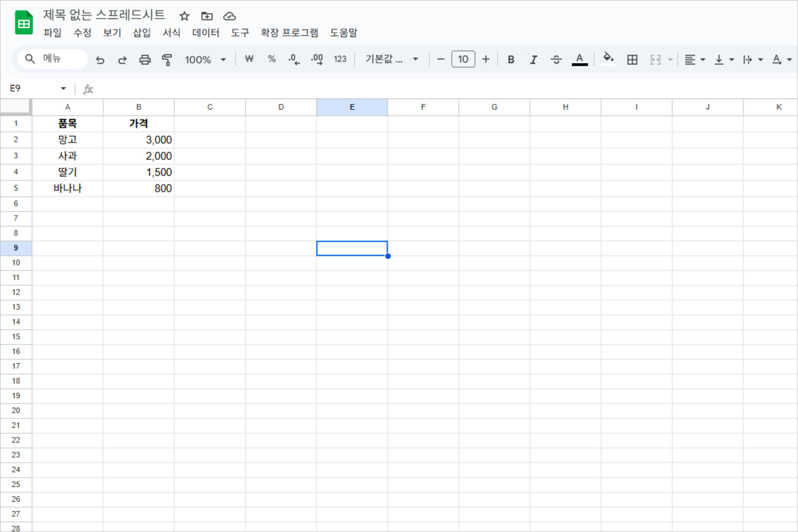Viewport: 798px width, 532px height.
Task: Click the 123 number format button
Action: [x=340, y=59]
